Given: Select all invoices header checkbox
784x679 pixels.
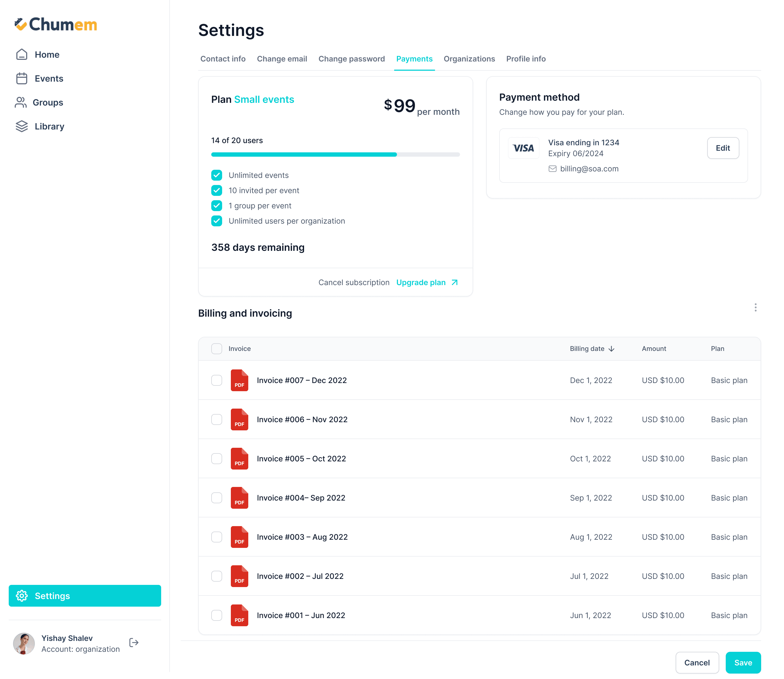Looking at the screenshot, I should (x=216, y=348).
